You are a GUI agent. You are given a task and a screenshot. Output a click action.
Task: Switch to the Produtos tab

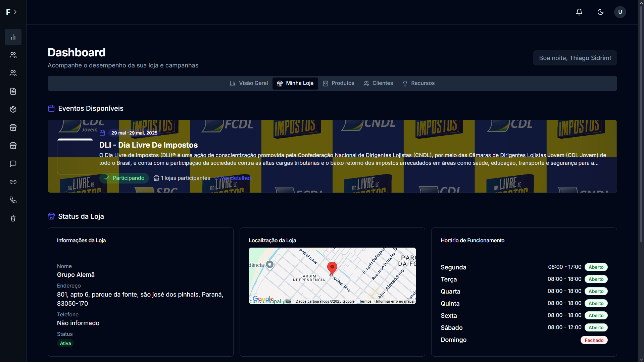coord(338,83)
